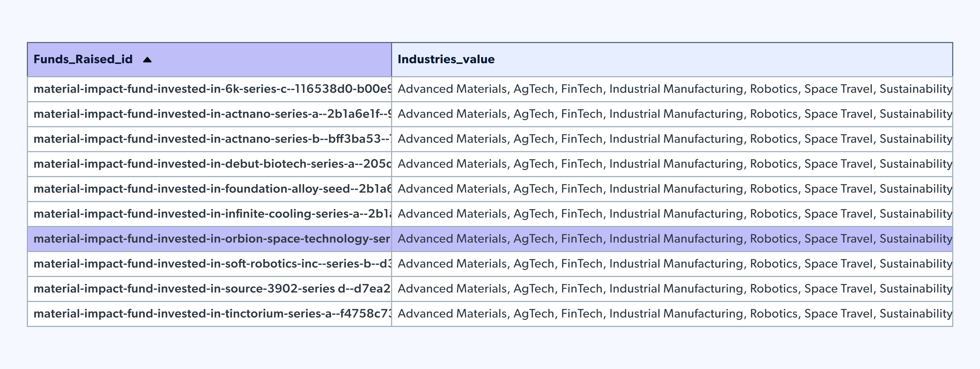Click industries cell in tinctorium-series-a row
Screen dimensions: 980x369
tap(672, 313)
